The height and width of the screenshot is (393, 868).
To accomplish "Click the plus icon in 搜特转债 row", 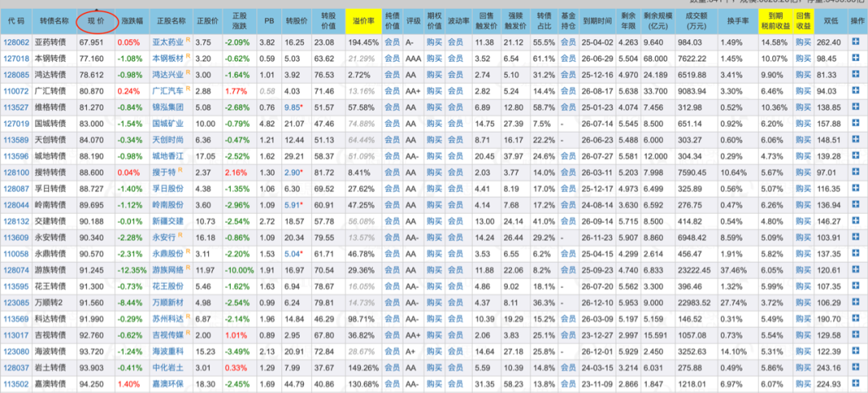I will click(856, 173).
